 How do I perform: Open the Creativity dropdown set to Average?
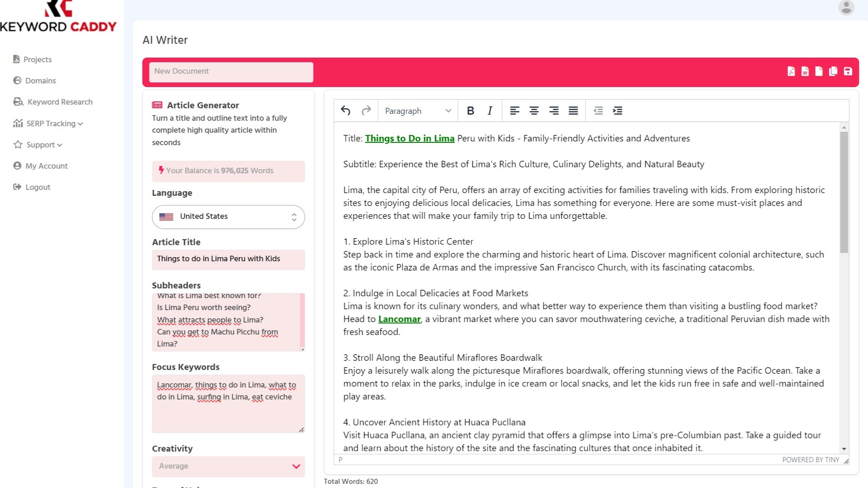(x=228, y=466)
